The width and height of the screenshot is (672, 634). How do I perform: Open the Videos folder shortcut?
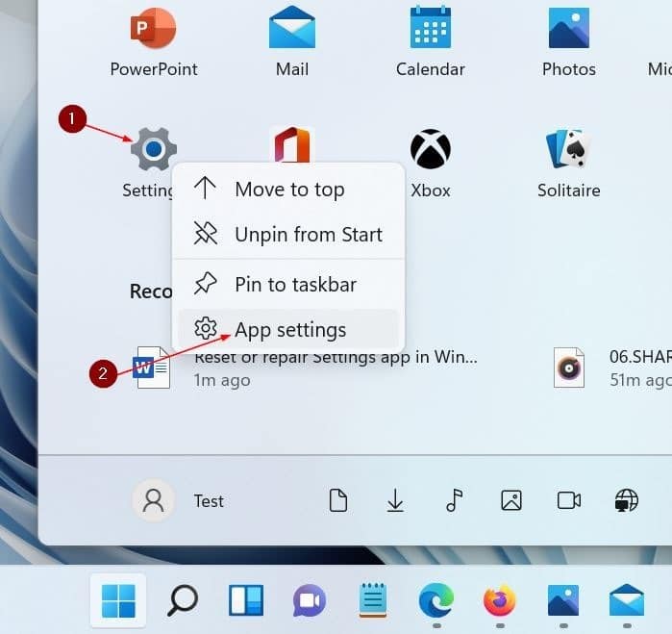pos(569,500)
